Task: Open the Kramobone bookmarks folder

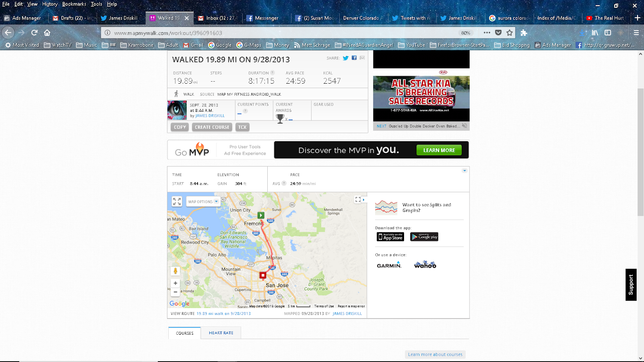Action: (137, 45)
